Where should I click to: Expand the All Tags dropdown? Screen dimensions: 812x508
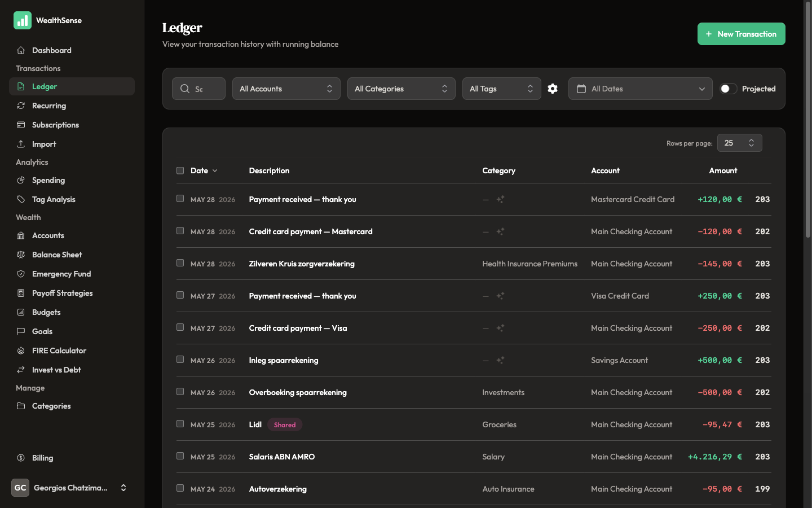(502, 89)
